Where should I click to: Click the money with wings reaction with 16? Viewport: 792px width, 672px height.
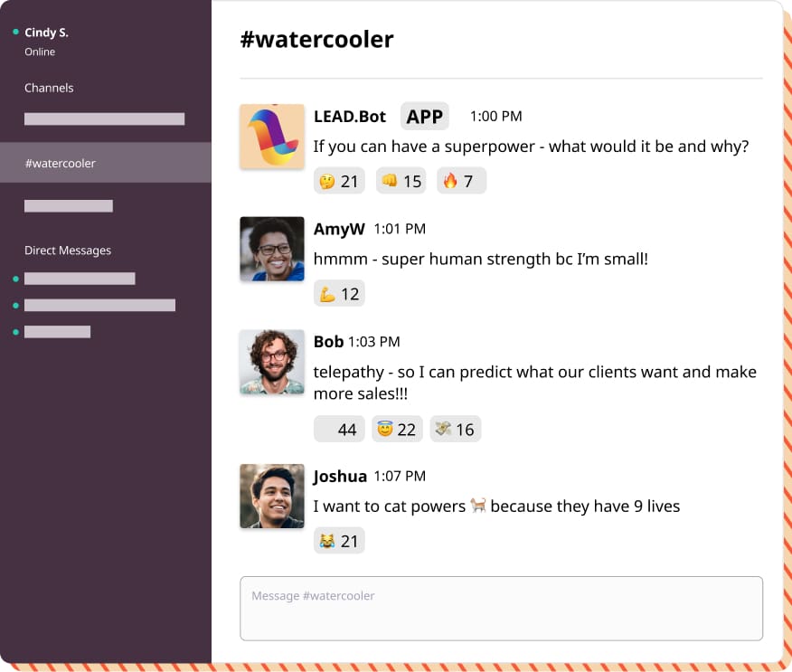pos(455,429)
